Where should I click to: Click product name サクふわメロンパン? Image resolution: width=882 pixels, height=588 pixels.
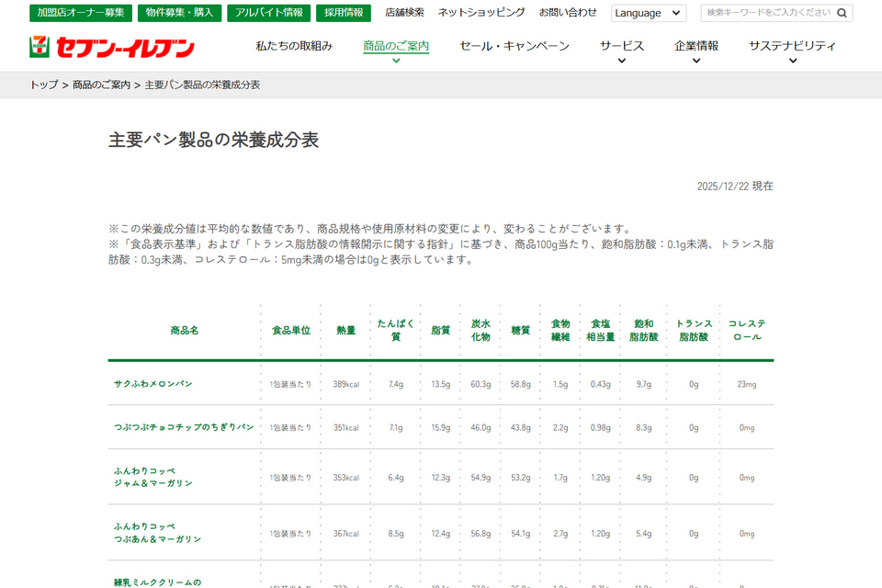153,384
